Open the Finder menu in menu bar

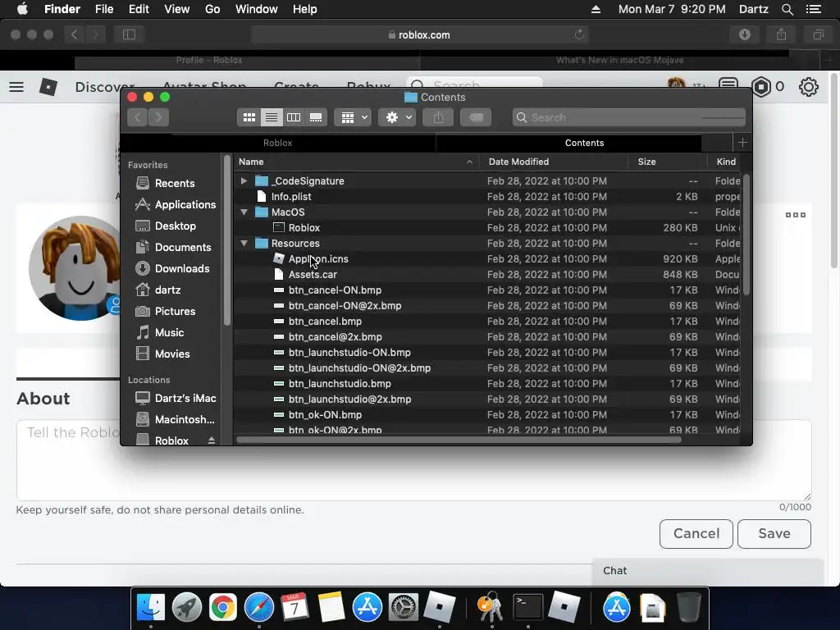62,9
